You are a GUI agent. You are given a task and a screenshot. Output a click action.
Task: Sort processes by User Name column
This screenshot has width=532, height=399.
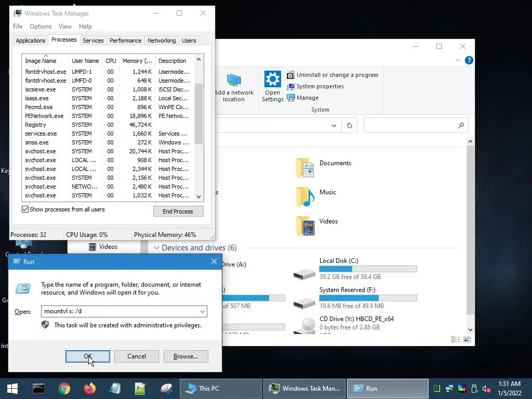click(x=86, y=61)
